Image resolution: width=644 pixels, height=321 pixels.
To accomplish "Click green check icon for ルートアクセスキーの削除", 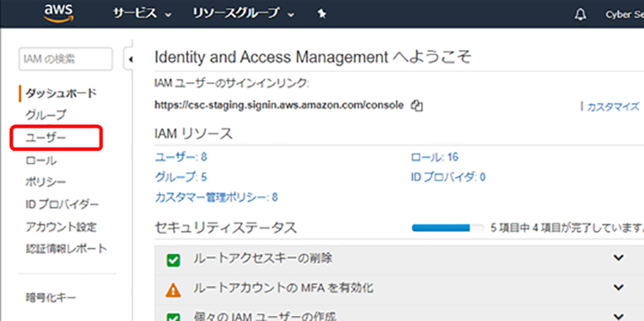I will pyautogui.click(x=172, y=260).
